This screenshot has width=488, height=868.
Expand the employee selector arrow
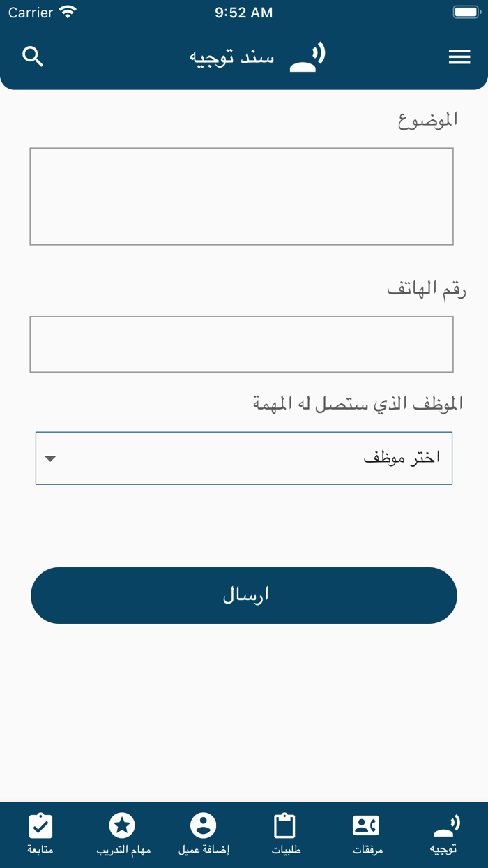point(50,459)
